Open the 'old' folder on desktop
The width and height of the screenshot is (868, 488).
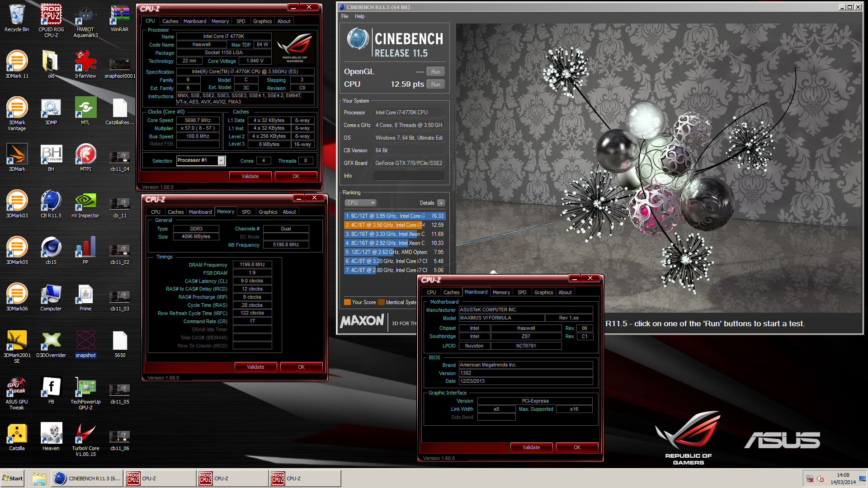point(51,65)
